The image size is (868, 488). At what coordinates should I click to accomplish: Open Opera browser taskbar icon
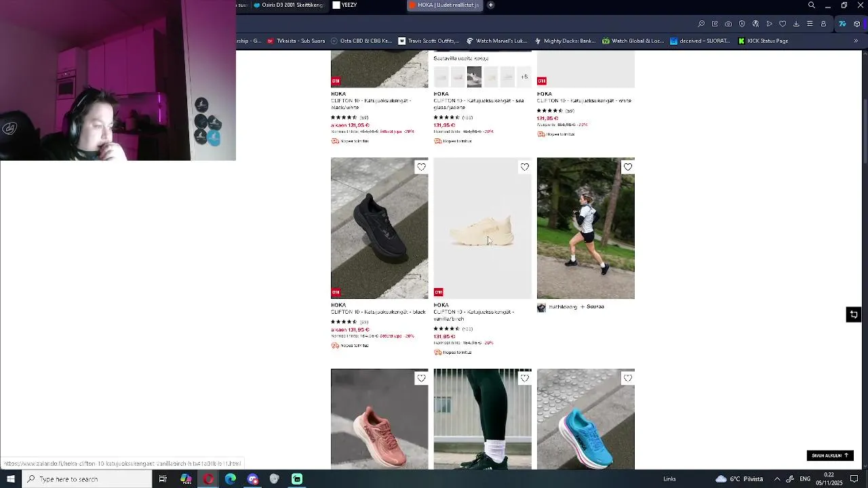pos(208,479)
